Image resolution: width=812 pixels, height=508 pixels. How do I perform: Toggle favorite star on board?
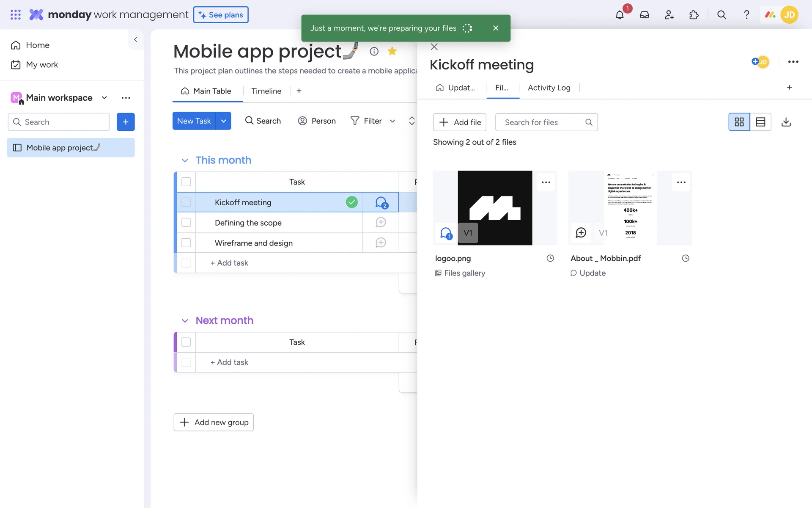(x=392, y=51)
